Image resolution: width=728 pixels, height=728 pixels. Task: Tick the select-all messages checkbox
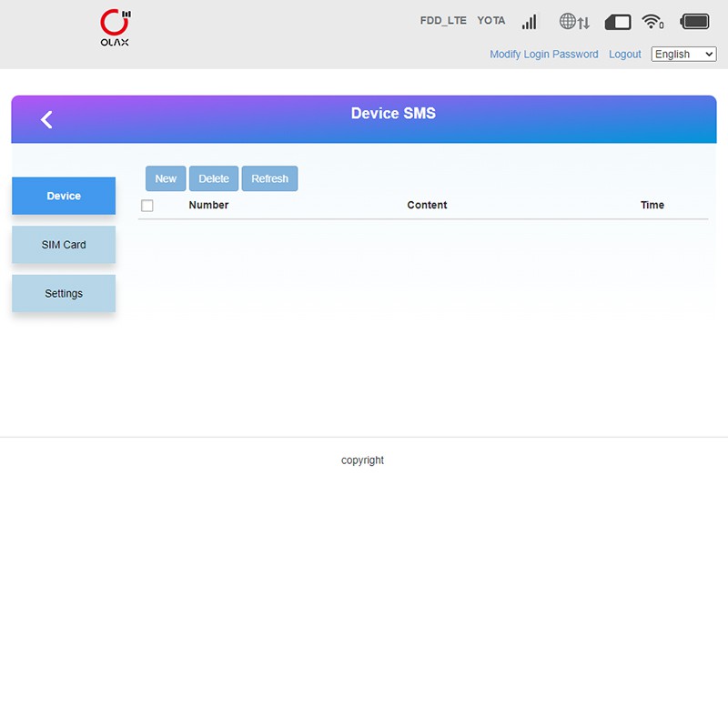(x=147, y=206)
